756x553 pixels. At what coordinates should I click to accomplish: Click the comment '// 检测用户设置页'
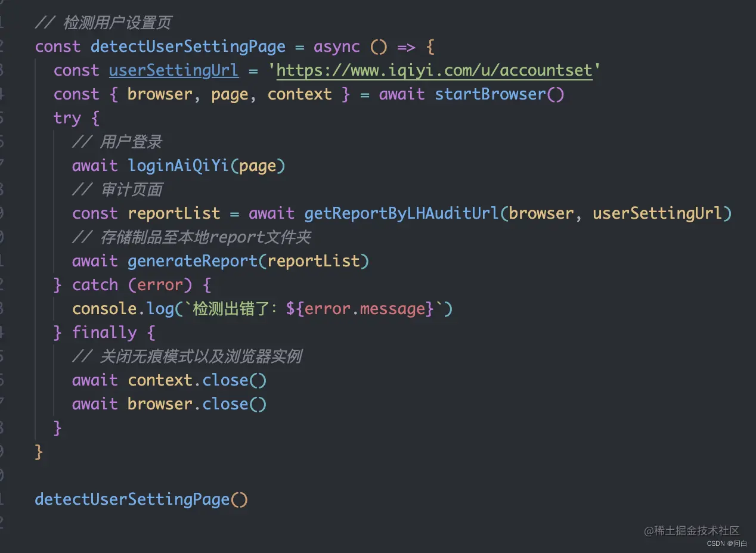click(x=103, y=23)
